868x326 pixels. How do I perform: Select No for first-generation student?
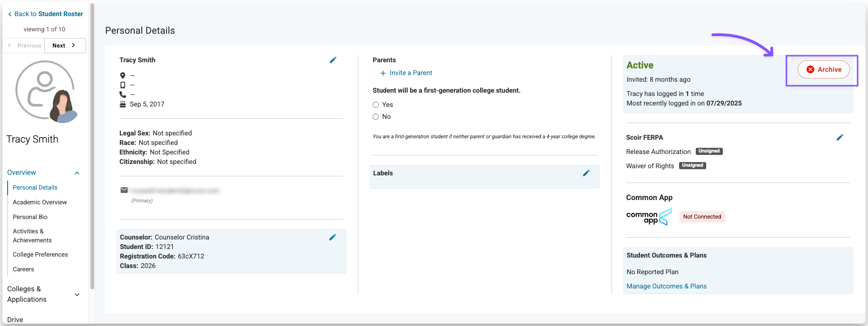click(376, 117)
